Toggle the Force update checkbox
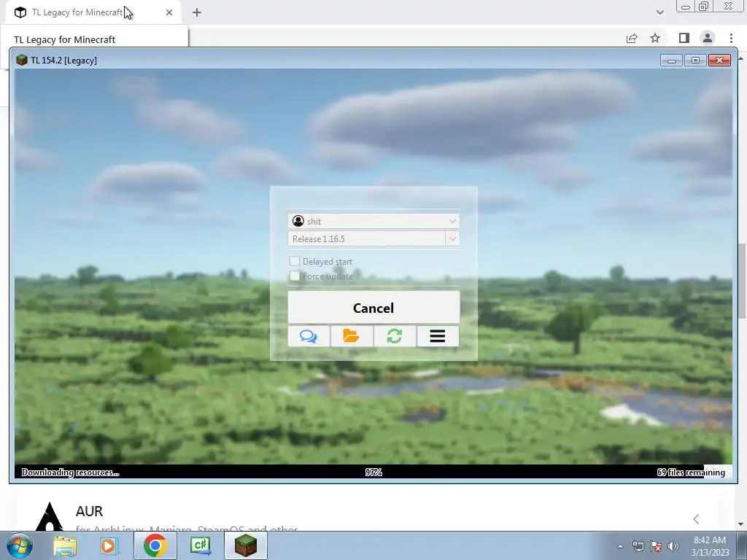The image size is (747, 560). point(295,276)
